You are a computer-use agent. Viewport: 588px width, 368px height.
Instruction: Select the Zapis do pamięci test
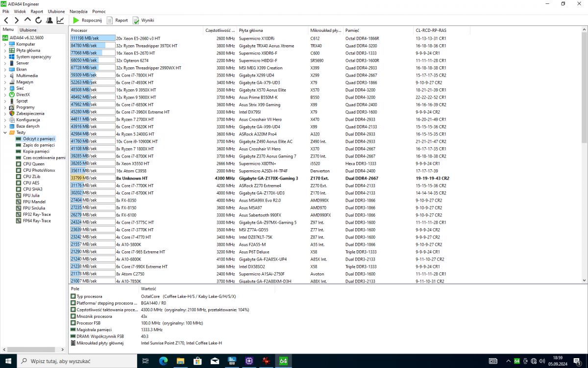(39, 145)
